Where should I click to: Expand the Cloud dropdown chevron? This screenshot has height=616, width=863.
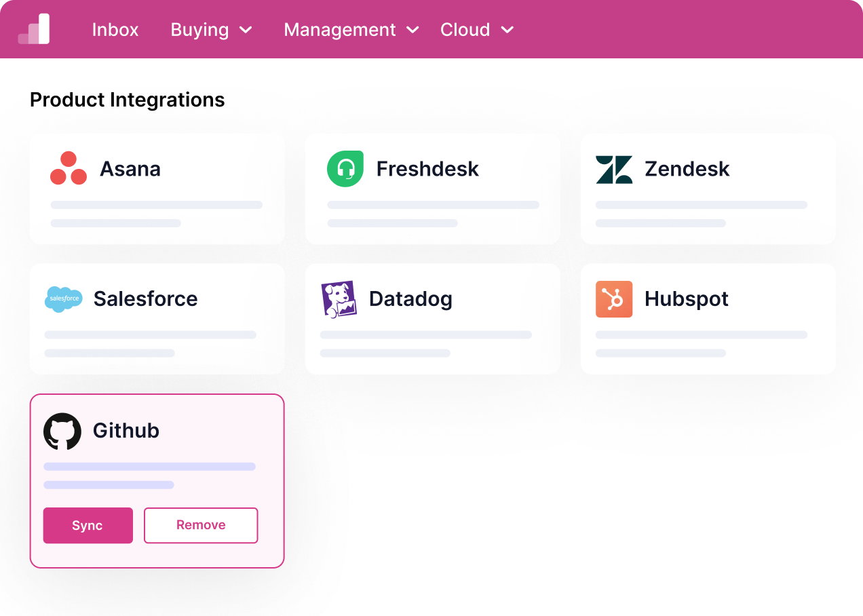pos(507,30)
